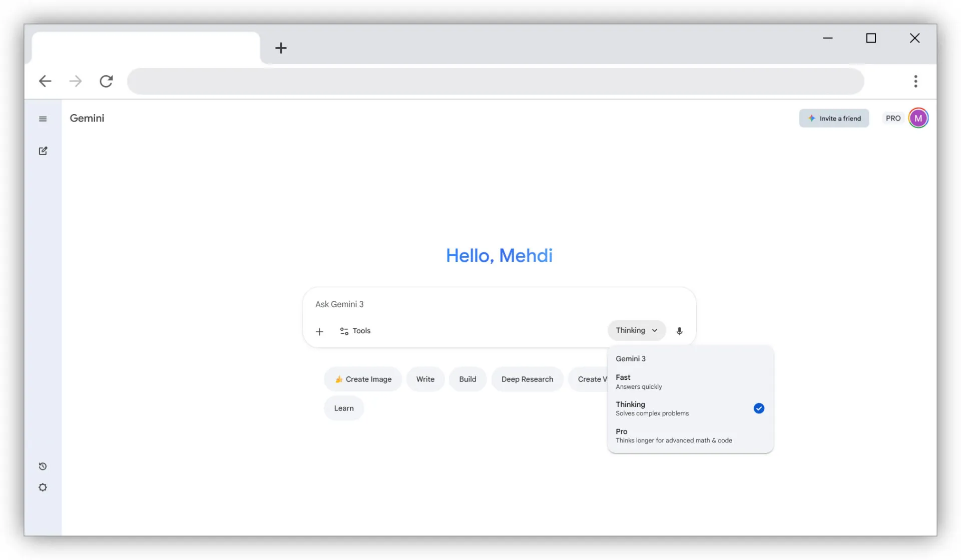Open the settings gear in sidebar

43,487
